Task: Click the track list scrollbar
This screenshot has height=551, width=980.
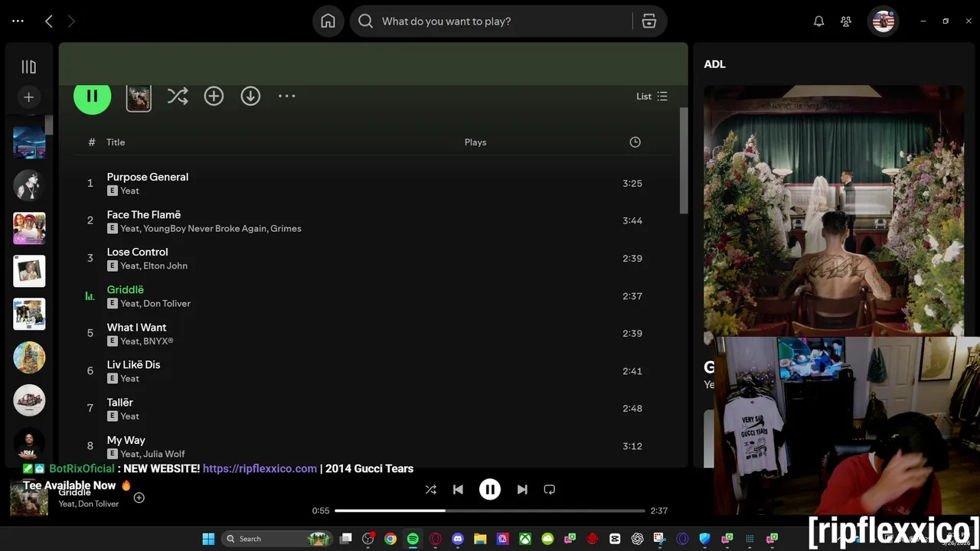Action: (x=684, y=161)
